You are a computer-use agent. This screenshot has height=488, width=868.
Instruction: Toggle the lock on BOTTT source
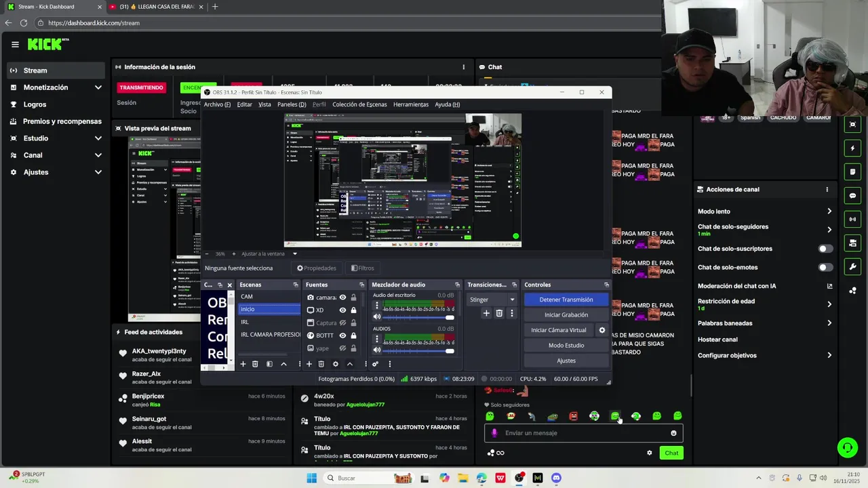click(353, 335)
